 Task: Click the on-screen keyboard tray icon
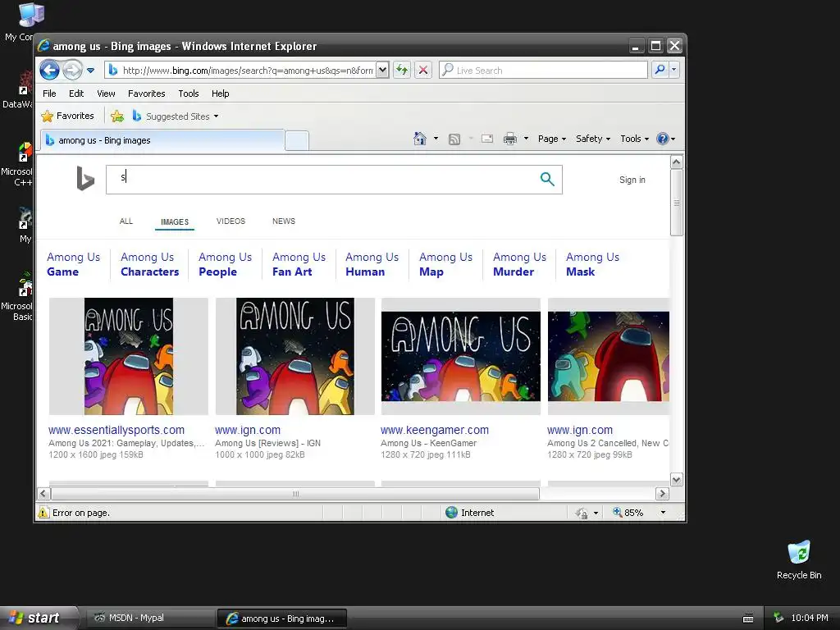tap(748, 619)
